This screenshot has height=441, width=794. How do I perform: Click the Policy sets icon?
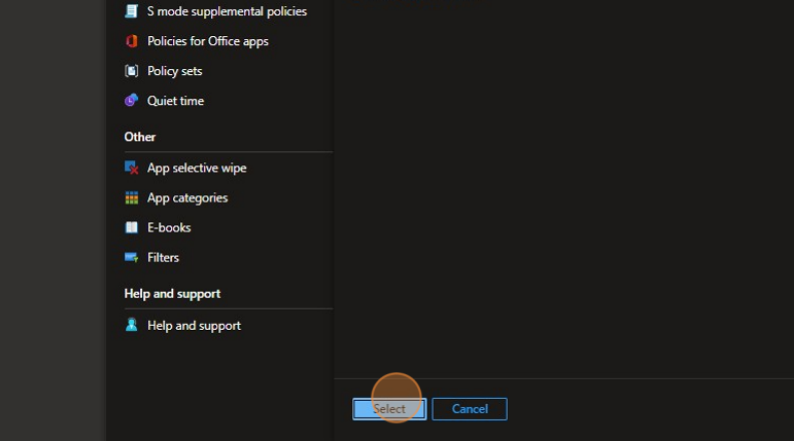point(131,71)
